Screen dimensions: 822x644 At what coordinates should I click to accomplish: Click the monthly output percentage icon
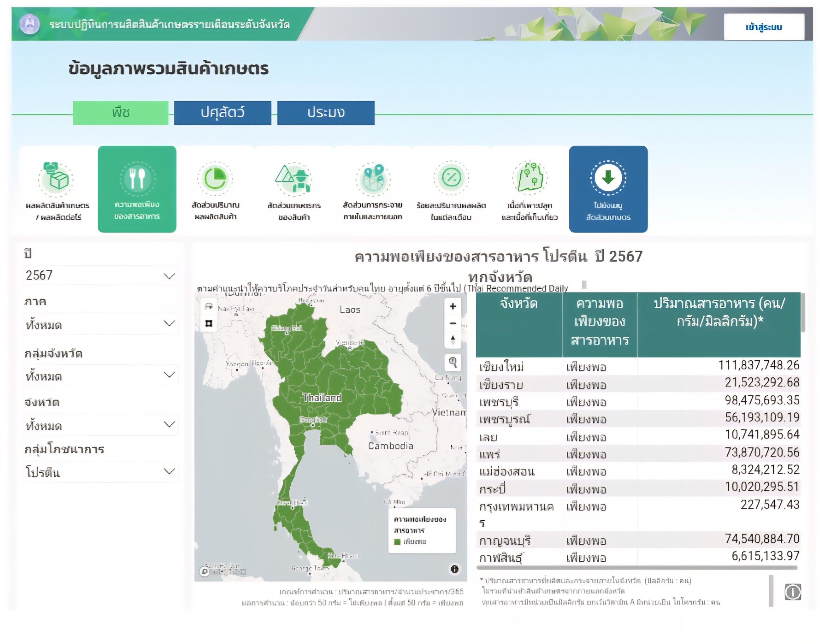pyautogui.click(x=451, y=178)
